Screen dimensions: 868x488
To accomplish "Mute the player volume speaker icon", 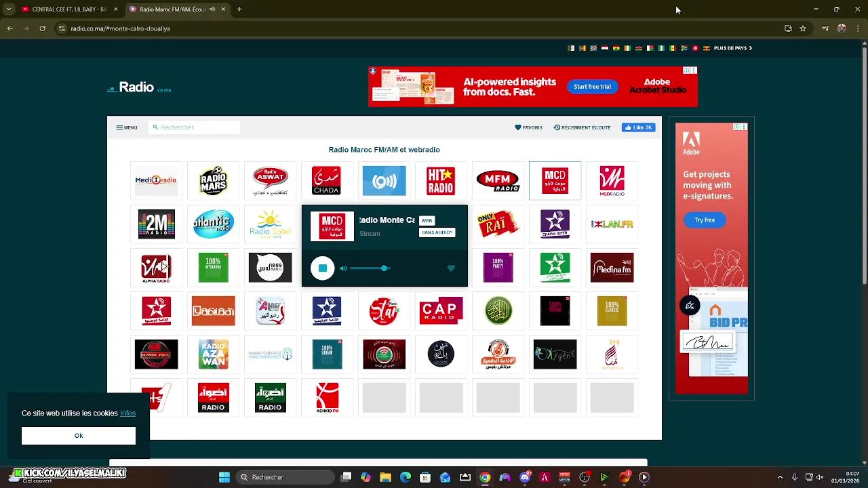I will pos(343,268).
